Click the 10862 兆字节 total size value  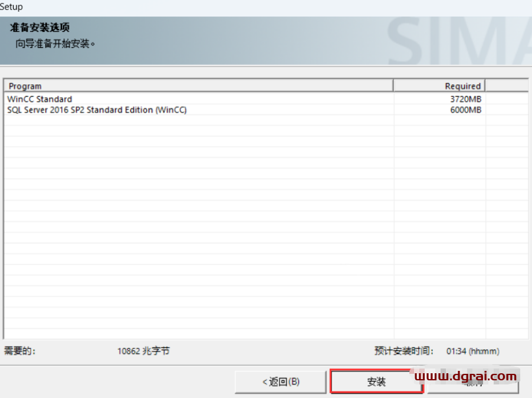click(x=143, y=351)
